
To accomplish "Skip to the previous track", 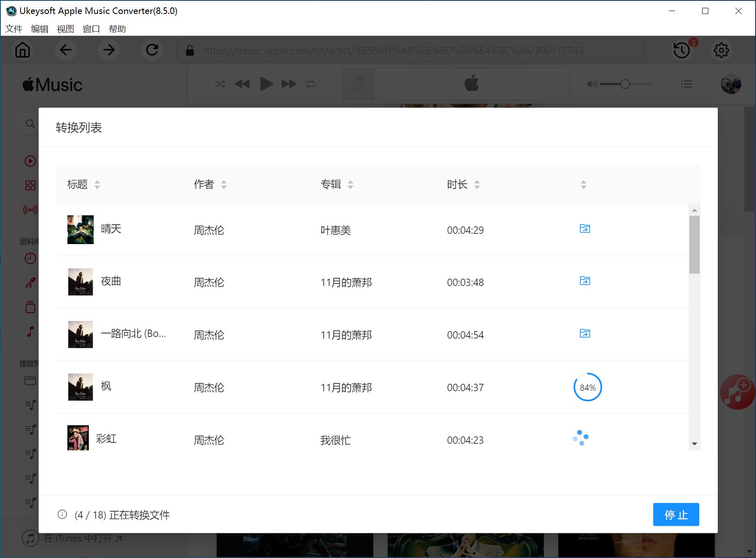I will 242,84.
